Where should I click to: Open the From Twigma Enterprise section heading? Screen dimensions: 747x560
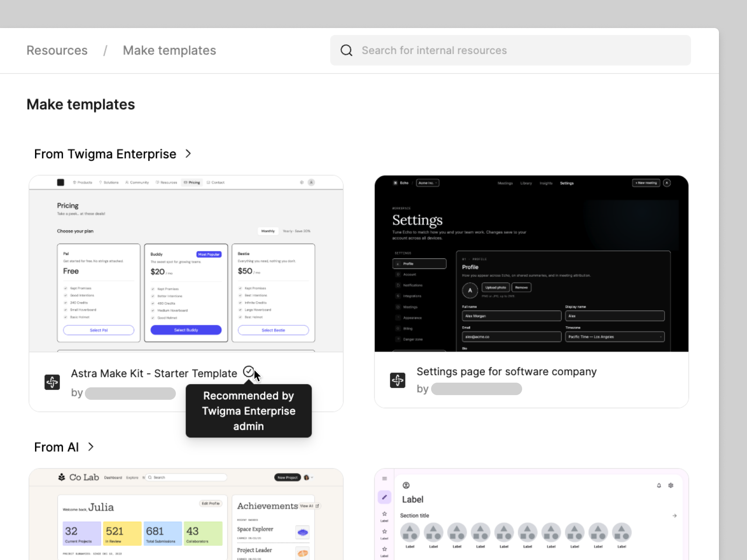(105, 154)
